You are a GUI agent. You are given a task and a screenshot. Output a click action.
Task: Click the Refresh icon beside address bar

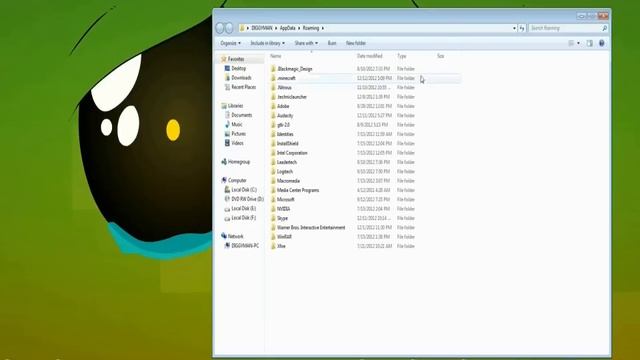tap(522, 28)
